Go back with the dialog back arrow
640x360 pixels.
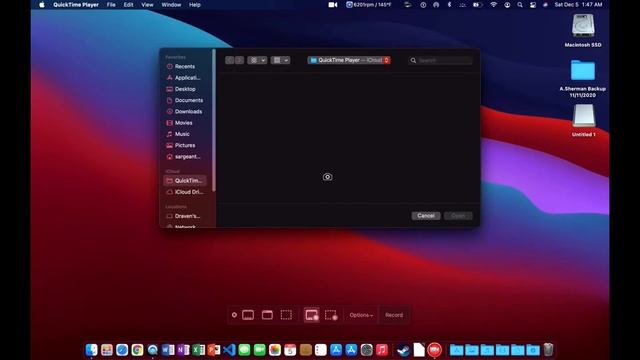pos(230,60)
